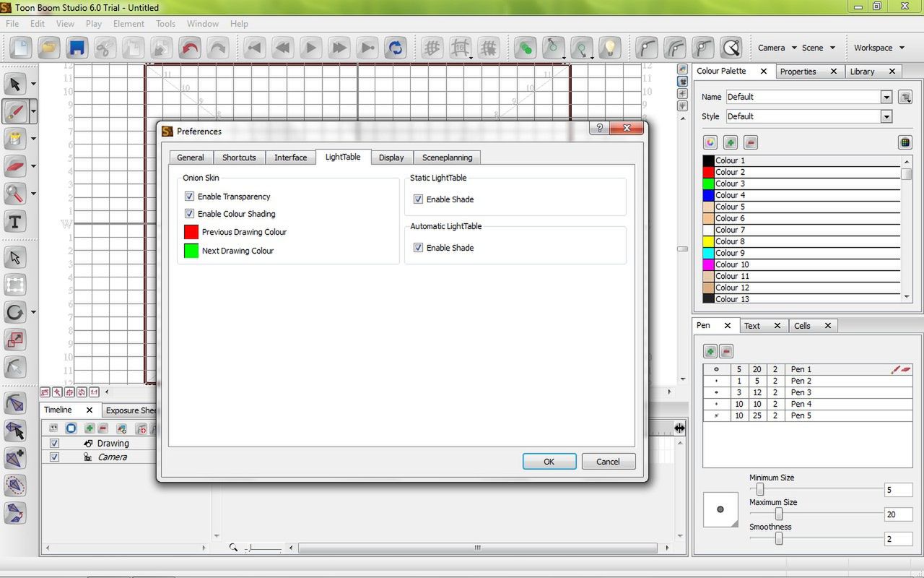Image resolution: width=924 pixels, height=578 pixels.
Task: Jump to the first frame
Action: click(254, 48)
